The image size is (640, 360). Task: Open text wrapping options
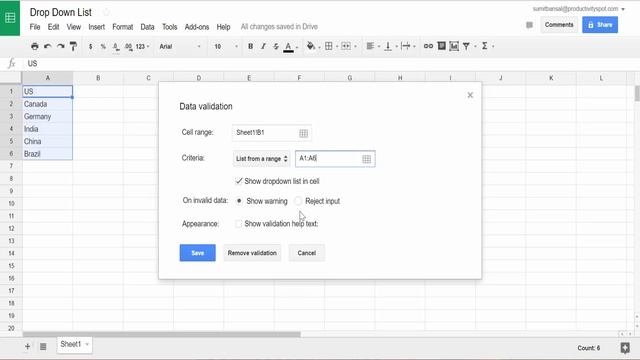pyautogui.click(x=406, y=46)
